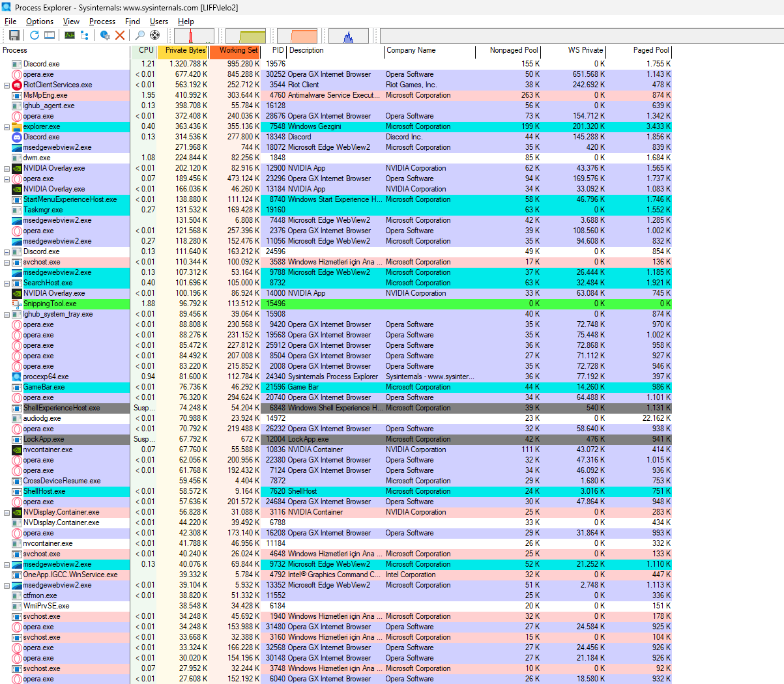Click the audiodg.exe process icon
The image size is (784, 684).
[17, 418]
